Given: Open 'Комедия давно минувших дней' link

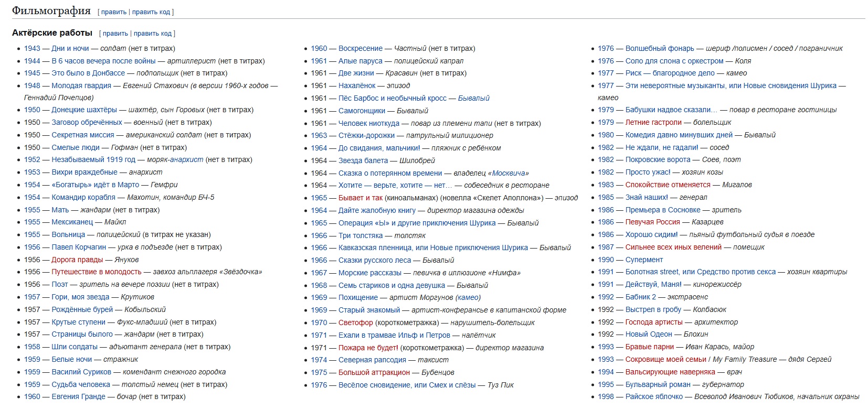Looking at the screenshot, I should (679, 135).
